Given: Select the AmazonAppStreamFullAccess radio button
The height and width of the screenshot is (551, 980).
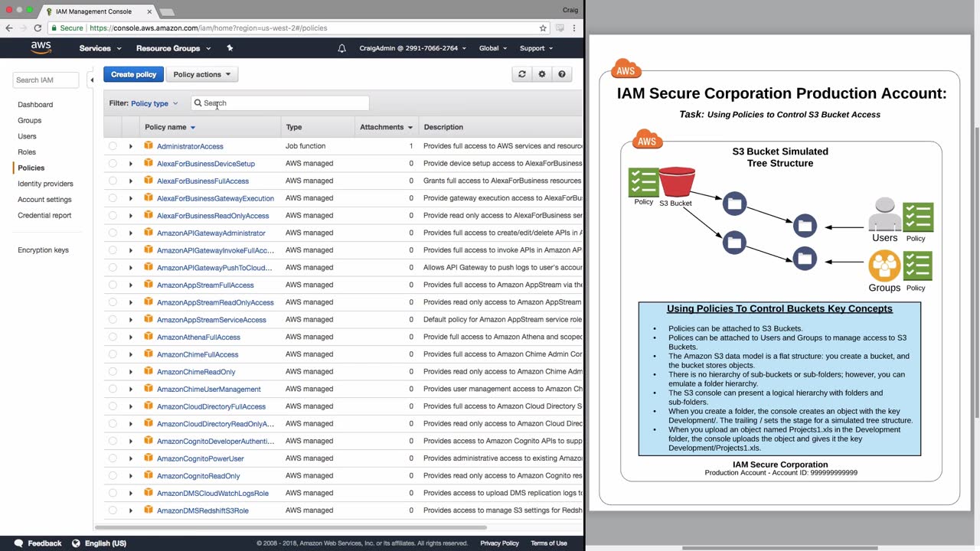Looking at the screenshot, I should [113, 285].
